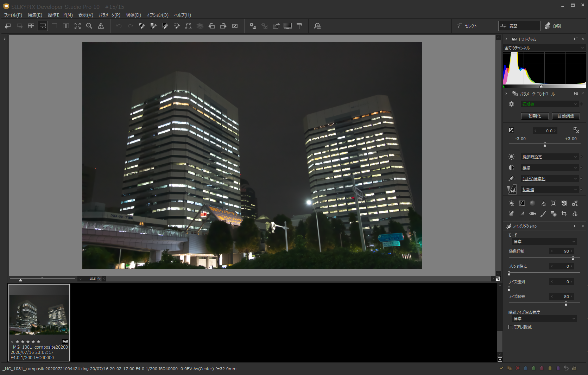Image resolution: width=588 pixels, height=375 pixels.
Task: Open the white balance 撮影時設定 dropdown
Action: [x=550, y=157]
